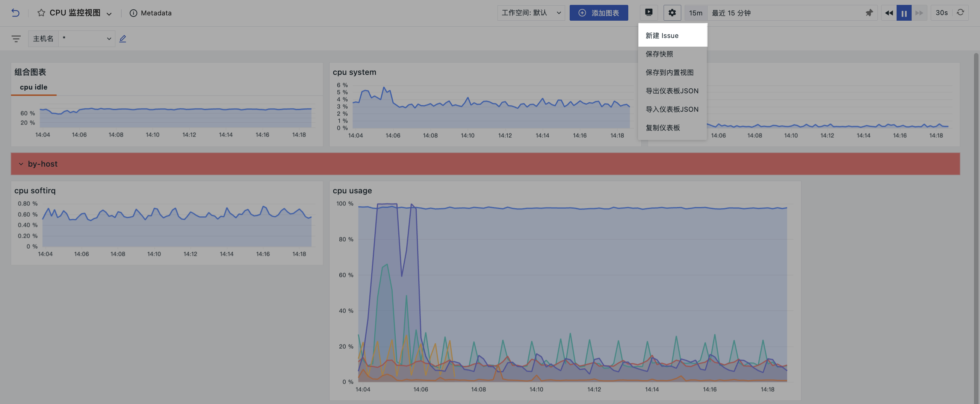
Task: Expand the CPU 监控视图 title dropdown
Action: click(x=109, y=14)
